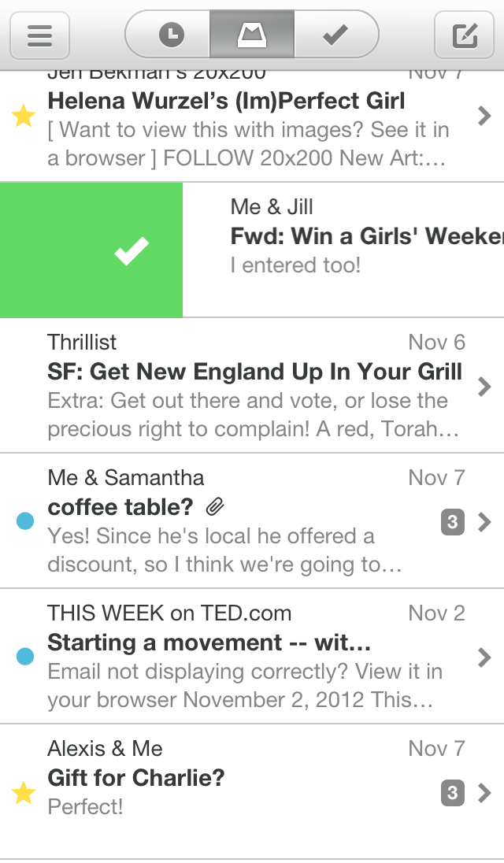Tap chevron on Helena Wurzel email
The height and width of the screenshot is (863, 504).
484,117
